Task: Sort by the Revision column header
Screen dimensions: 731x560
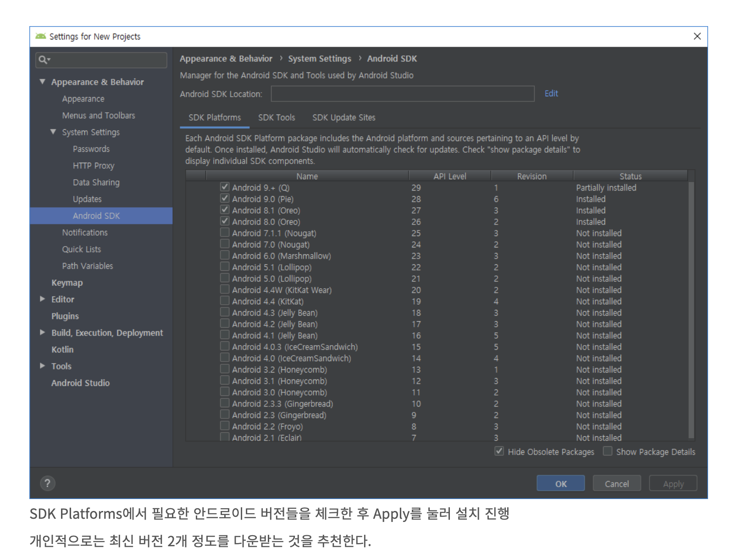Action: point(532,176)
